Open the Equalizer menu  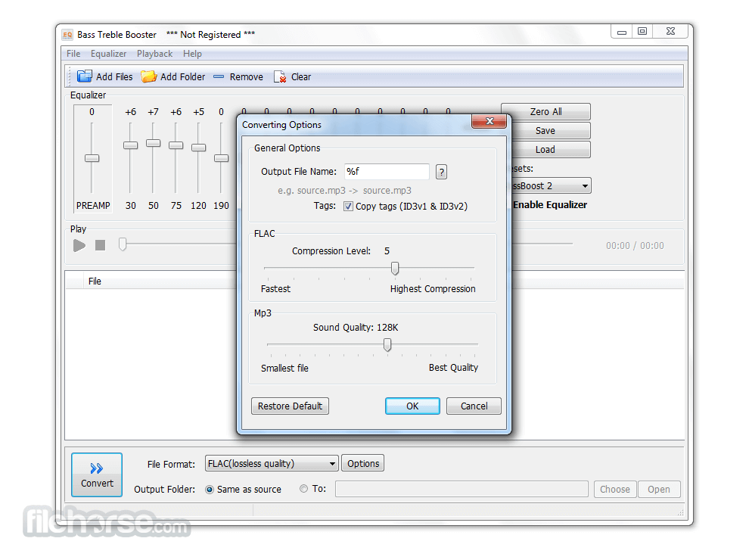[108, 54]
